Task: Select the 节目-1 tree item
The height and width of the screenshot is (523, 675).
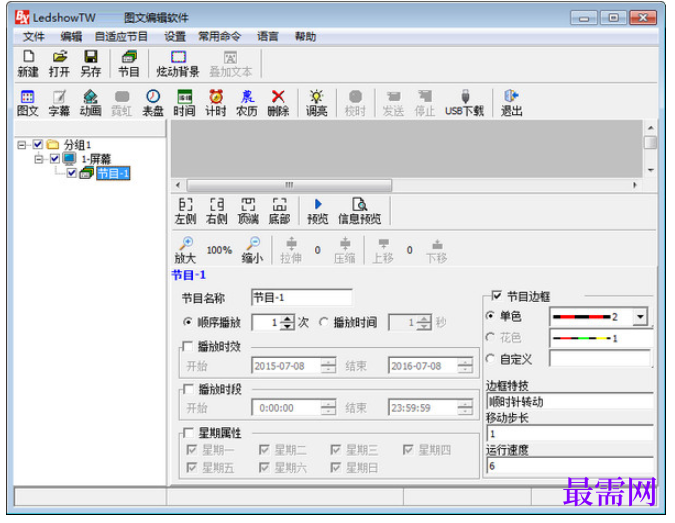Action: 113,173
